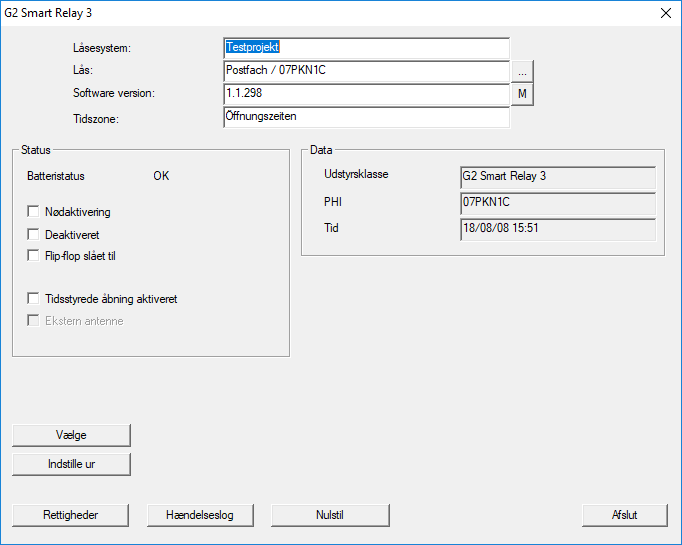This screenshot has height=545, width=682.
Task: Click the Software version field
Action: click(x=366, y=94)
